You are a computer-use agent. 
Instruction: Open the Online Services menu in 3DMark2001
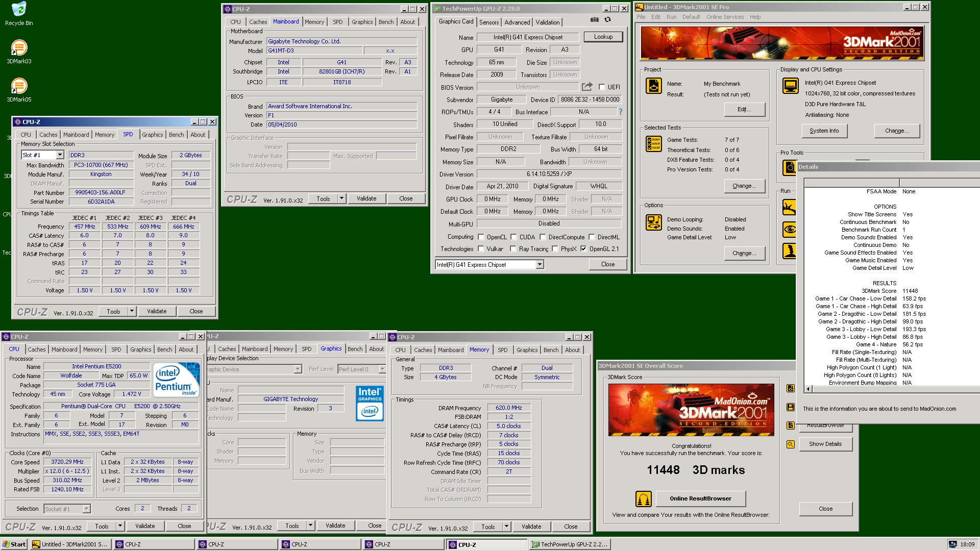pos(725,17)
